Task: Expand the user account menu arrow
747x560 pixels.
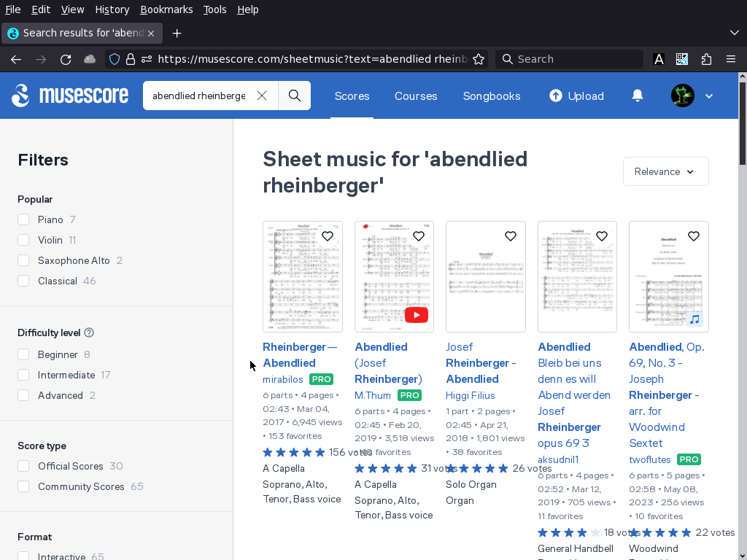Action: (x=709, y=96)
